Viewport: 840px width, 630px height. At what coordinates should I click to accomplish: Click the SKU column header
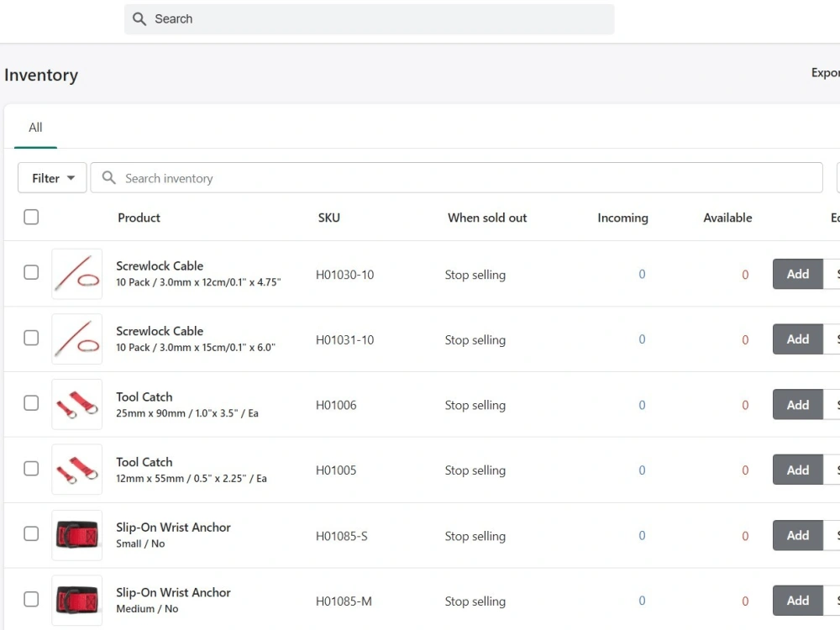pos(329,218)
